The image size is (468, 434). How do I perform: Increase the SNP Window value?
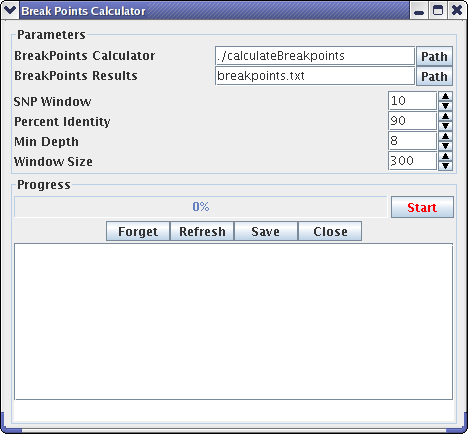pyautogui.click(x=445, y=96)
